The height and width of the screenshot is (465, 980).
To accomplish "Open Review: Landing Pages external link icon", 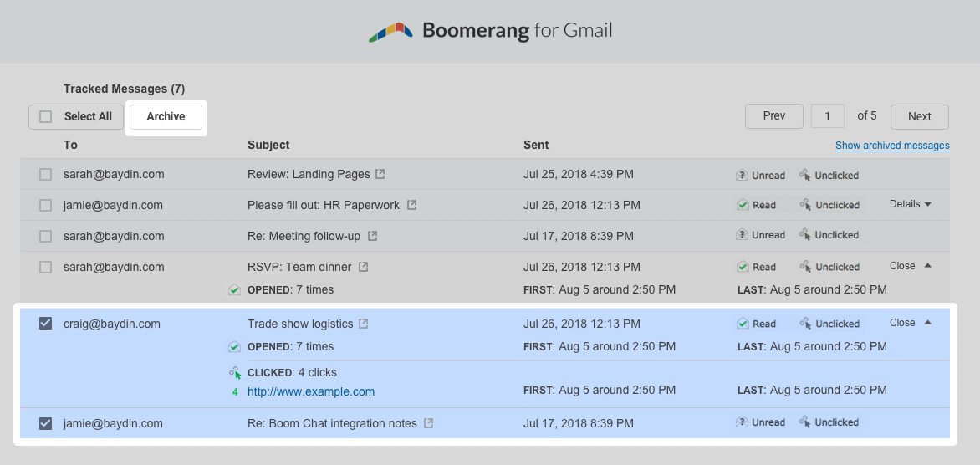I will click(x=380, y=175).
